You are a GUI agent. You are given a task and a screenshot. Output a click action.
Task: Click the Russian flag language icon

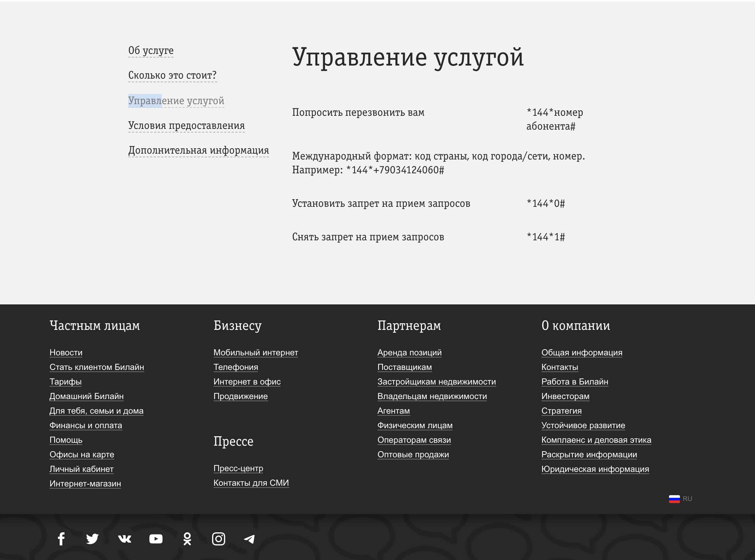[675, 498]
